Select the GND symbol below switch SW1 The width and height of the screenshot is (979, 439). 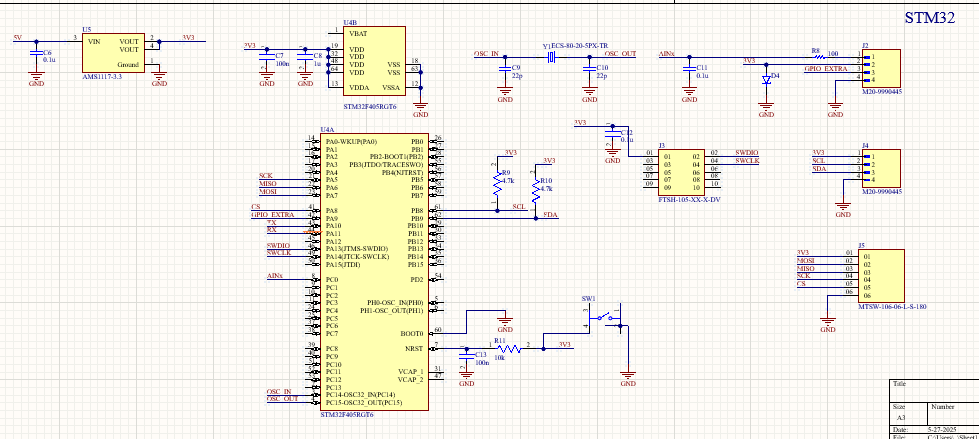coord(627,378)
